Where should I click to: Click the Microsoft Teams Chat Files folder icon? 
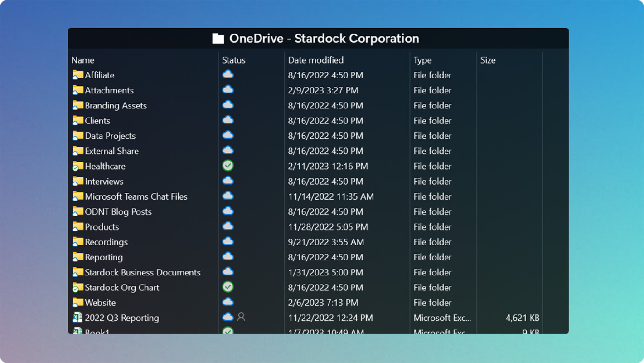point(77,196)
